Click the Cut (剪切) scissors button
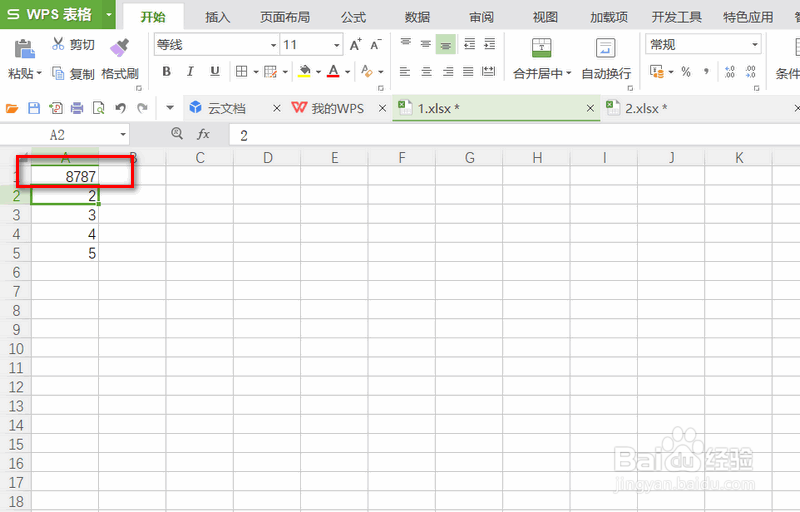 [73, 45]
